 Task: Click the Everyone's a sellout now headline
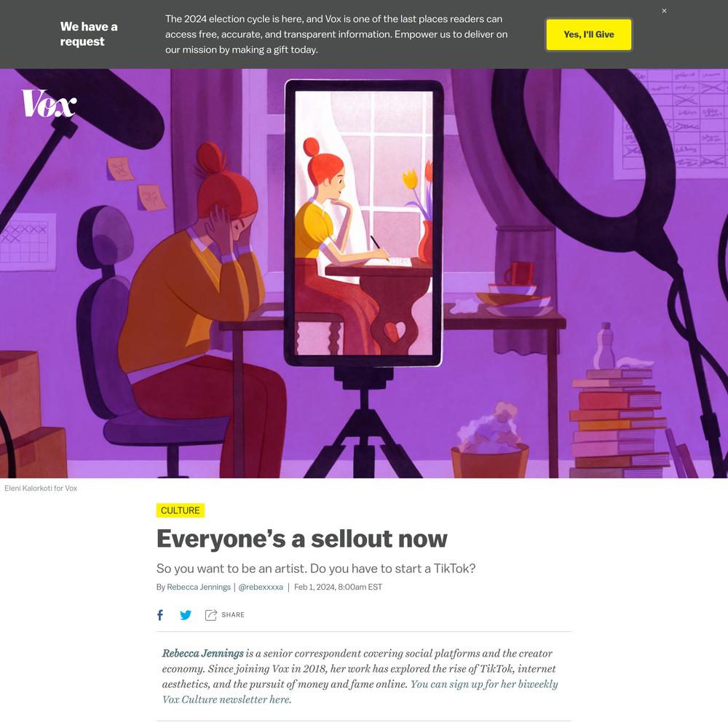click(302, 539)
